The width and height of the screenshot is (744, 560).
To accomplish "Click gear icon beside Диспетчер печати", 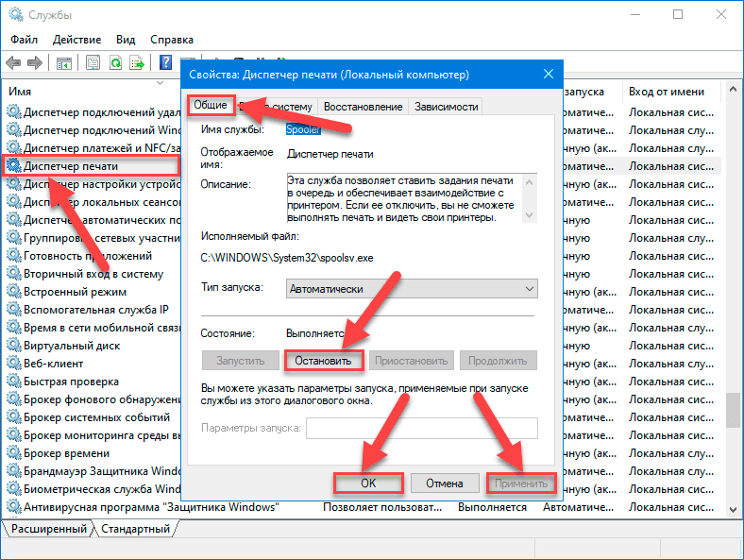I will [14, 165].
